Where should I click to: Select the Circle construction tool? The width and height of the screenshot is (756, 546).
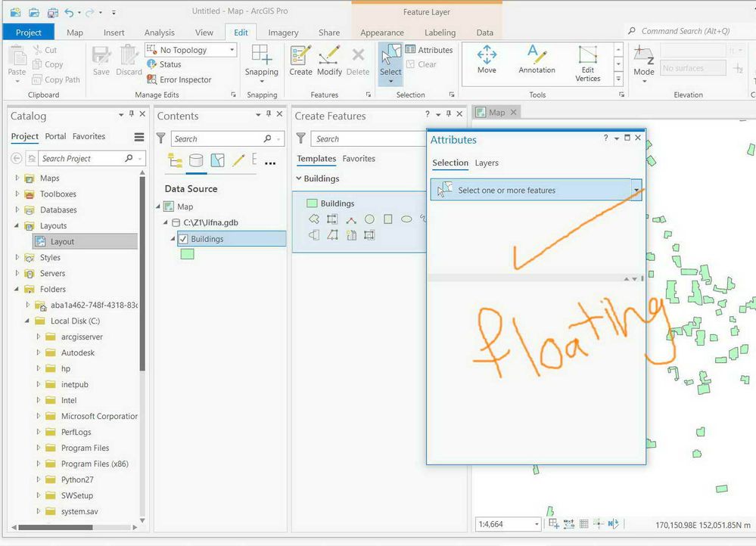coord(369,219)
